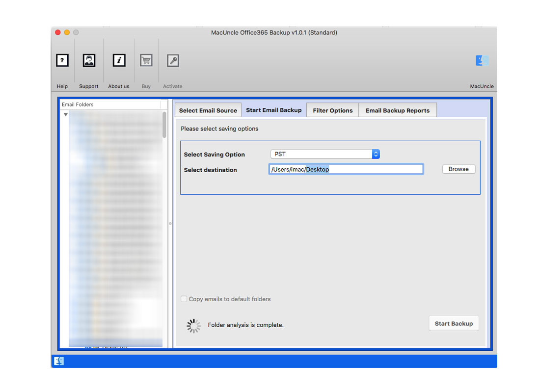This screenshot has height=392, width=538.
Task: Select the Activate license key icon
Action: 173,60
